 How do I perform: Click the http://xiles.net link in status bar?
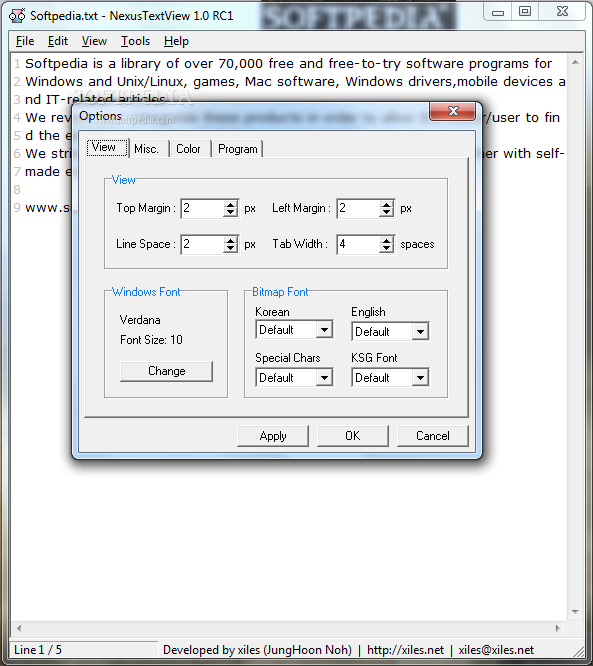[405, 650]
